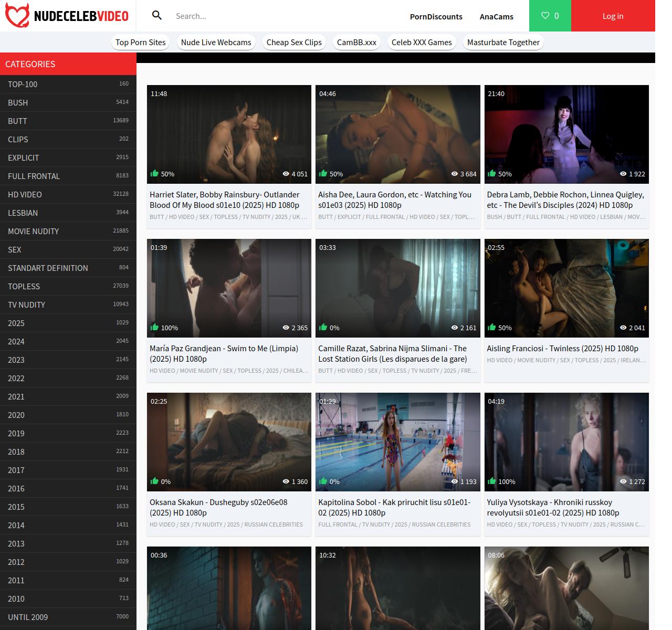Click the search magnifier icon
The image size is (672, 630).
pyautogui.click(x=156, y=15)
